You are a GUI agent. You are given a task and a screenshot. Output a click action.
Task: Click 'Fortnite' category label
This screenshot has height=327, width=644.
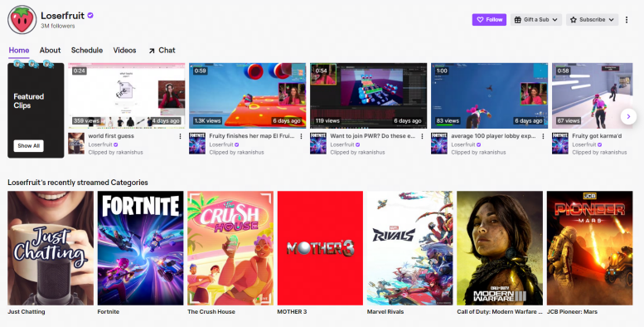click(109, 312)
